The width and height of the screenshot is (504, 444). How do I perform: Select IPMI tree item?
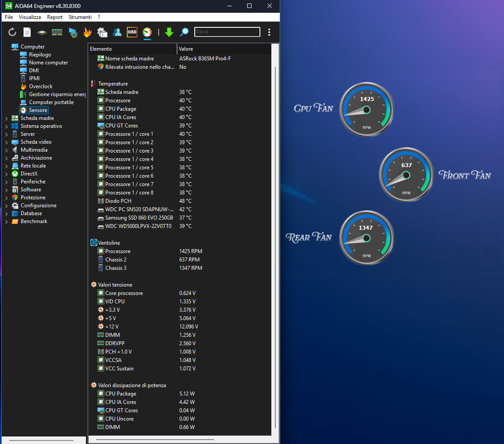[x=34, y=78]
